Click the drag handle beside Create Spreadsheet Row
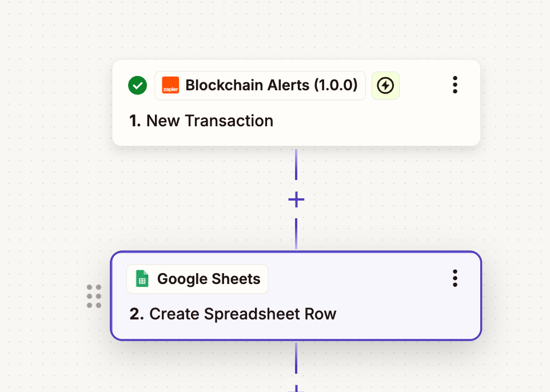This screenshot has width=550, height=392. (x=94, y=295)
